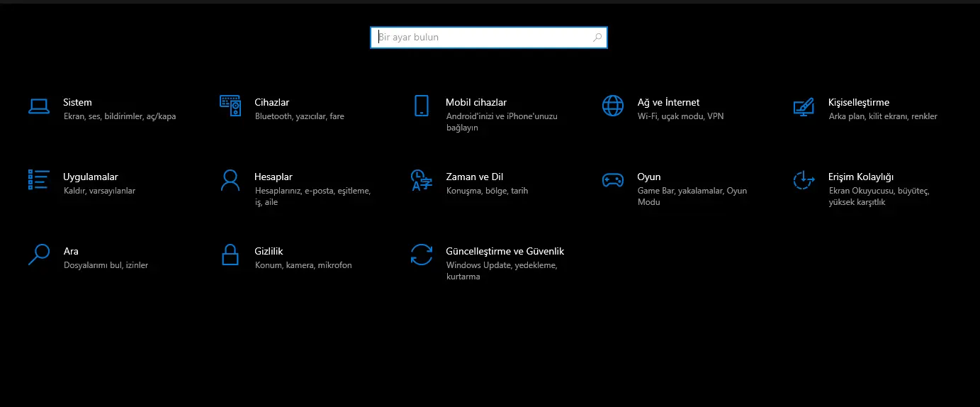Click the text 'Konum, kamera, mikrofon'

[303, 265]
